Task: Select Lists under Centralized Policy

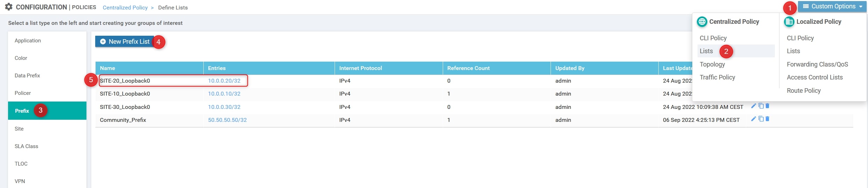Action: pos(706,51)
